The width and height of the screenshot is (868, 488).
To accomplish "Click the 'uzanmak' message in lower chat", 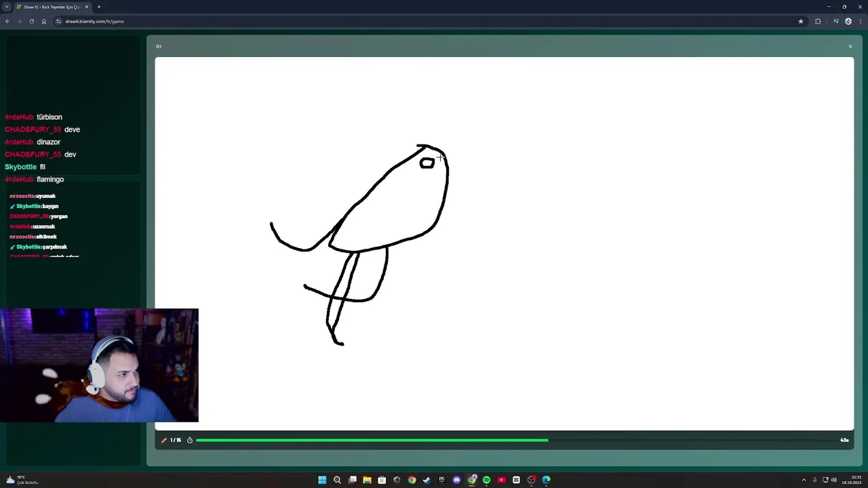I will [x=32, y=226].
